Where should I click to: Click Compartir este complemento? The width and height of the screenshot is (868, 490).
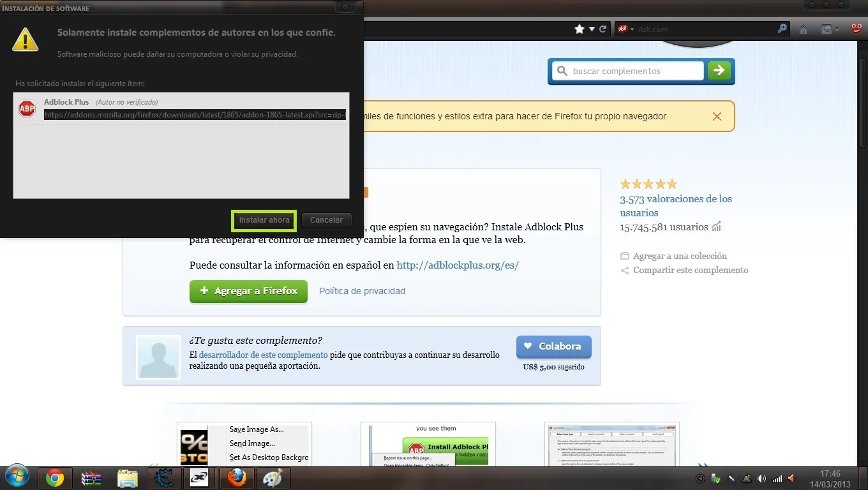[x=691, y=270]
